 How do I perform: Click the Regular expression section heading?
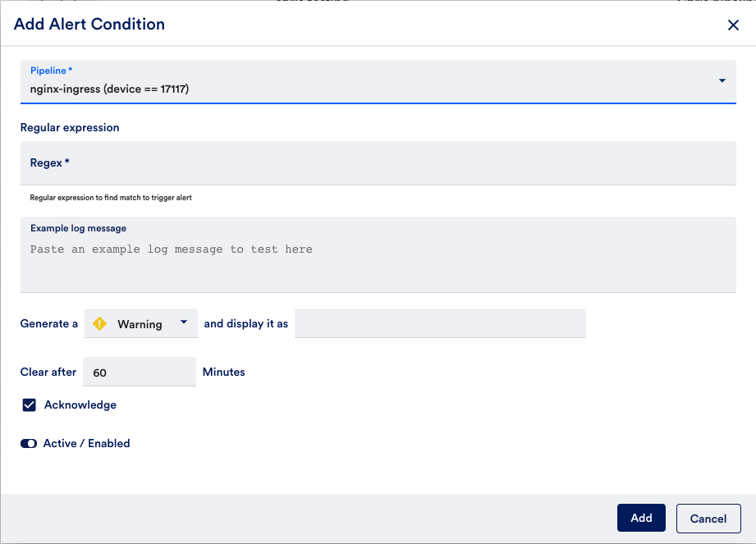[70, 128]
